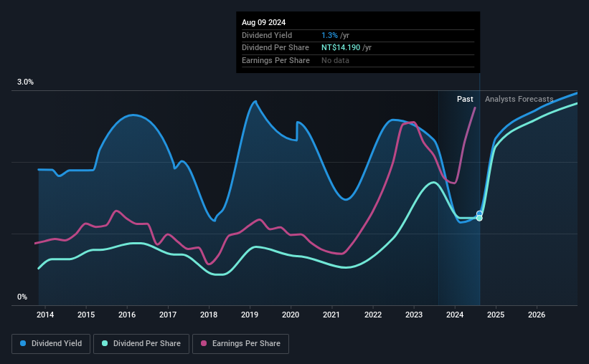This screenshot has height=364, width=589.
Task: Click the '0%' y-axis label
Action: pyautogui.click(x=22, y=297)
